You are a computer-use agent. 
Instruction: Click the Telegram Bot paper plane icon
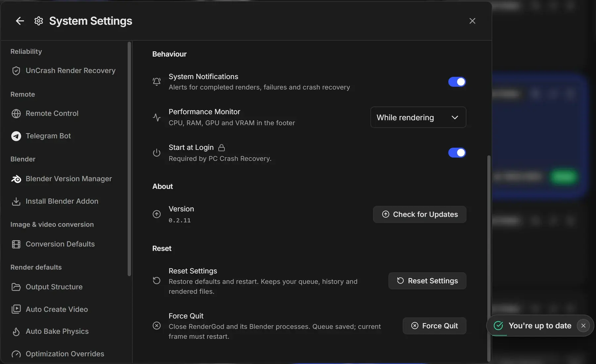pos(16,136)
